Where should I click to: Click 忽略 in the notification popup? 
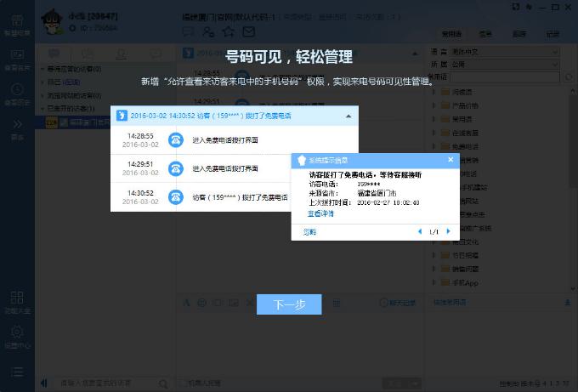pyautogui.click(x=309, y=231)
